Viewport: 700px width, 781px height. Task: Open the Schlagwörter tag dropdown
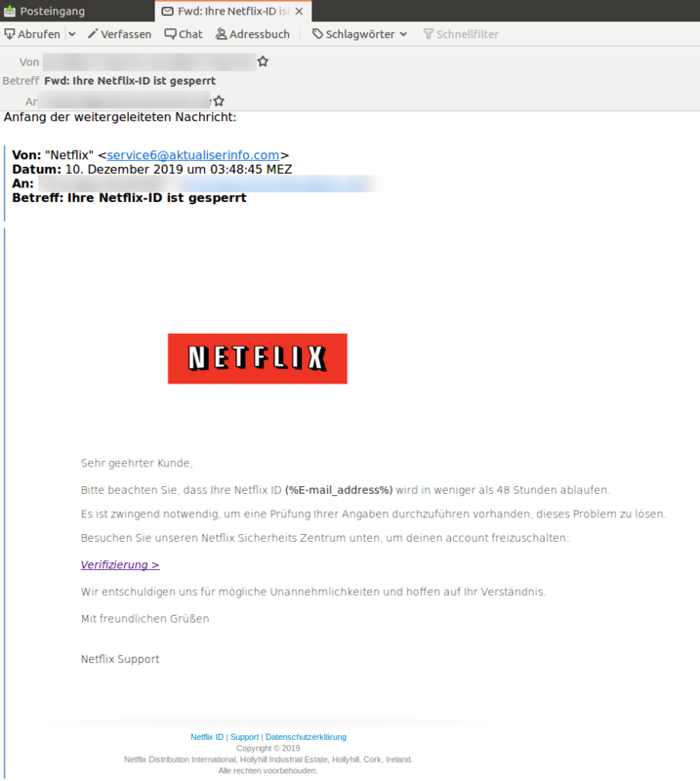(x=359, y=34)
